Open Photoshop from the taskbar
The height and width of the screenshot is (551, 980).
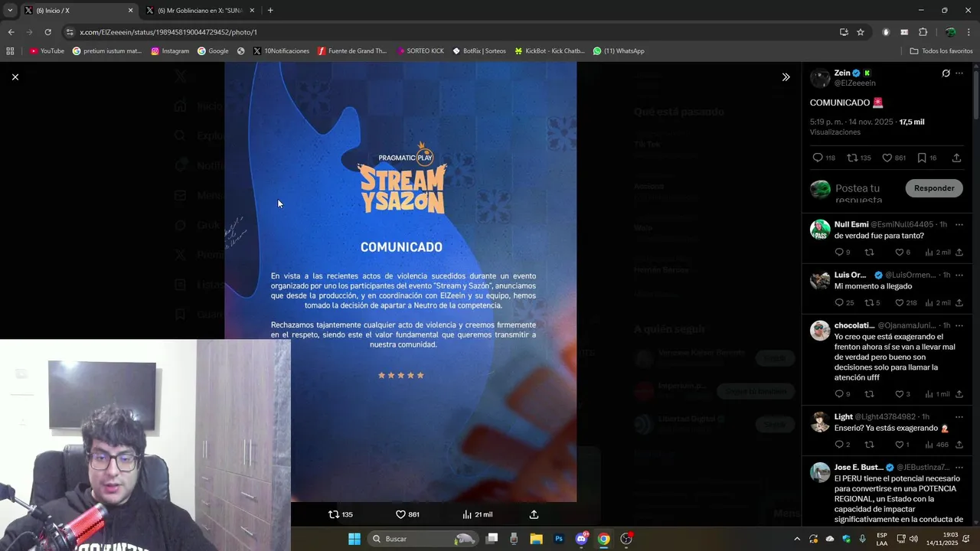(559, 539)
